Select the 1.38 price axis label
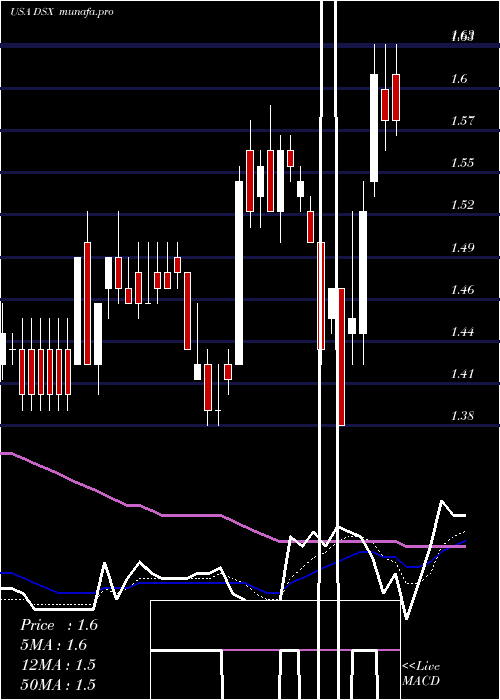 [x=462, y=416]
